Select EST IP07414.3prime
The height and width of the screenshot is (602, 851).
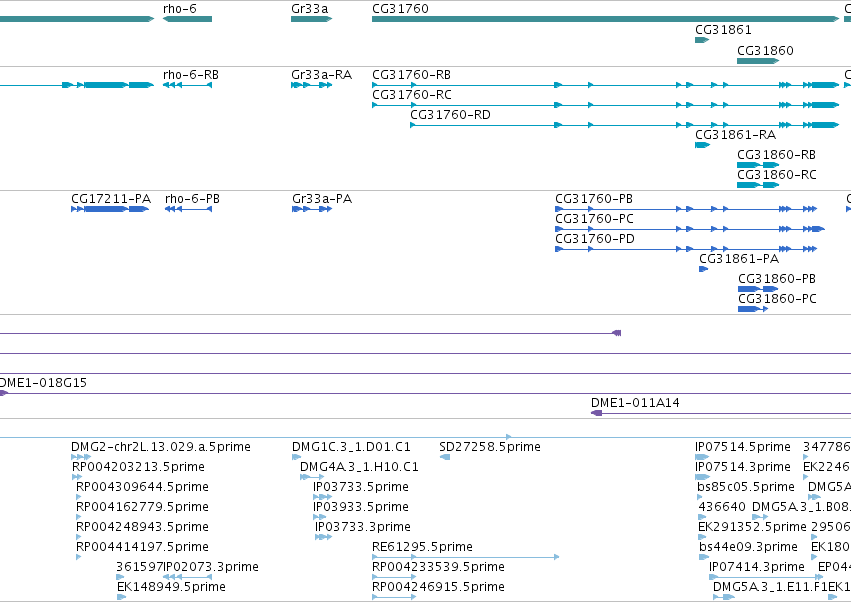click(766, 577)
